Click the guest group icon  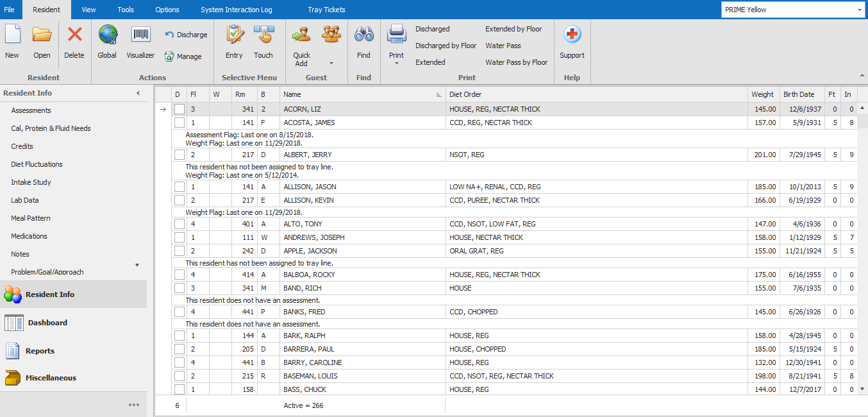[331, 35]
